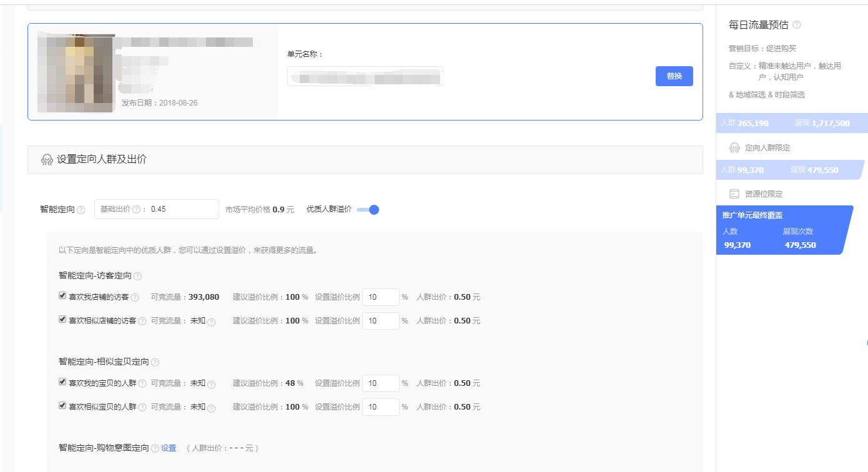Screen dimensions: 868x472
Task: Click help icon after 喜欢相似宝贝的人群
Action: pyautogui.click(x=142, y=408)
